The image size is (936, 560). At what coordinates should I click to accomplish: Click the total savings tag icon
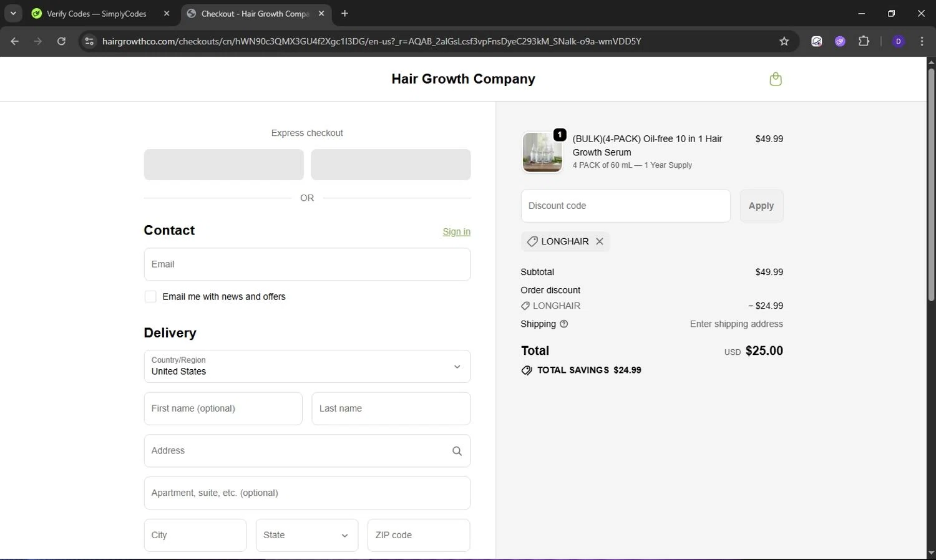[527, 370]
